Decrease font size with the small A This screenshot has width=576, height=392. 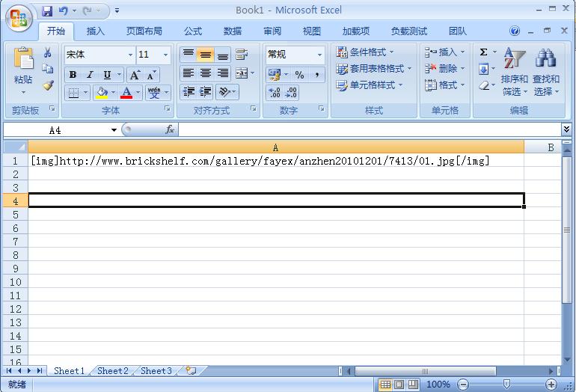click(151, 75)
